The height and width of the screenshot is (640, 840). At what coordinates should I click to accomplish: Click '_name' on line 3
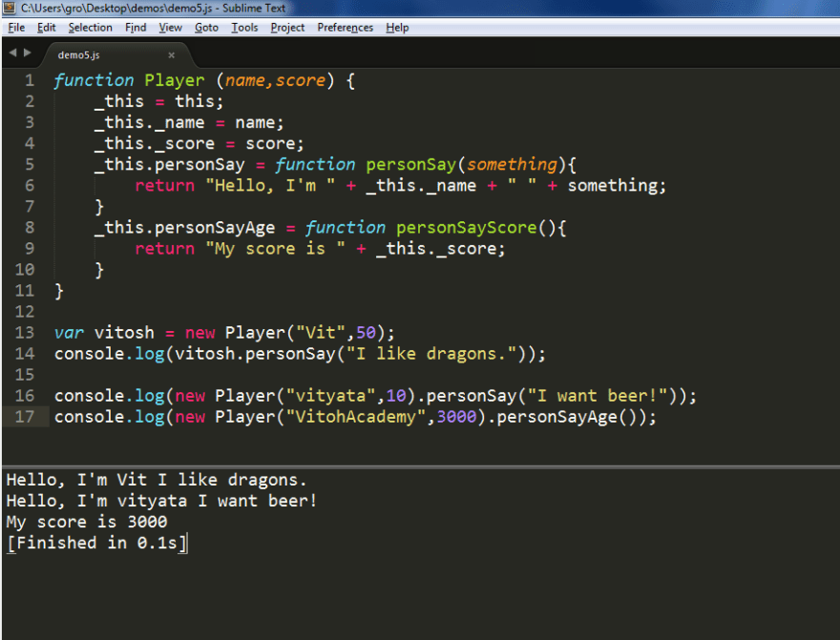click(x=179, y=123)
